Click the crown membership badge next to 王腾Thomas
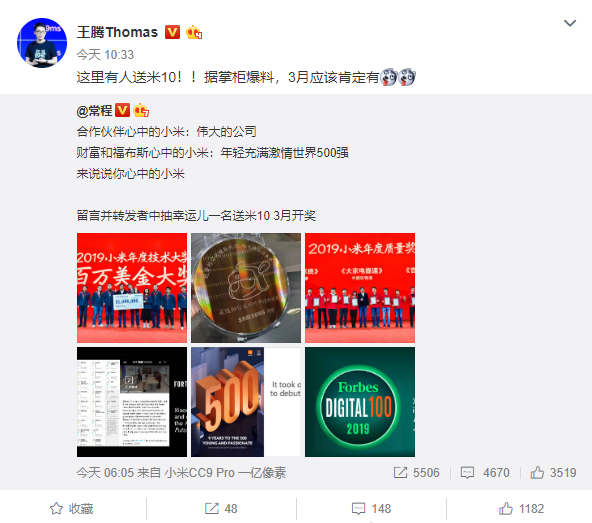592x523 pixels. pyautogui.click(x=194, y=32)
